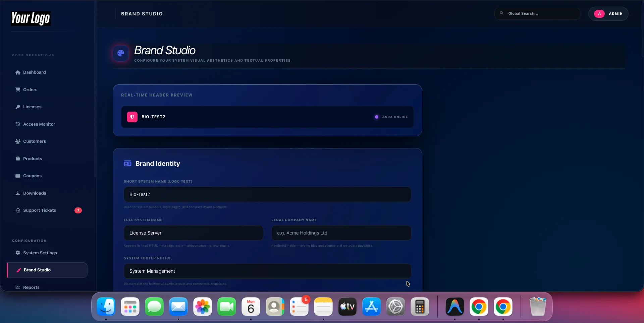Click the BRAND STUDIO breadcrumb in top bar
The image size is (644, 323).
click(x=142, y=14)
